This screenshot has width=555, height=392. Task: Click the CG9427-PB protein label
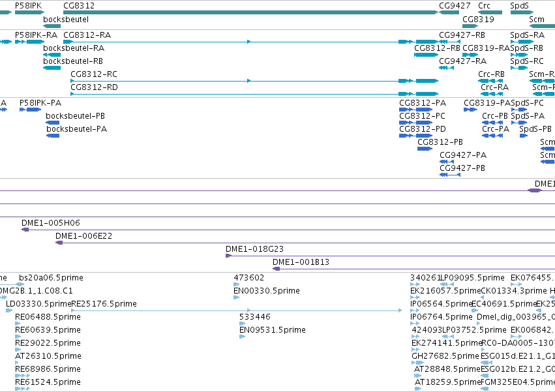pos(462,168)
